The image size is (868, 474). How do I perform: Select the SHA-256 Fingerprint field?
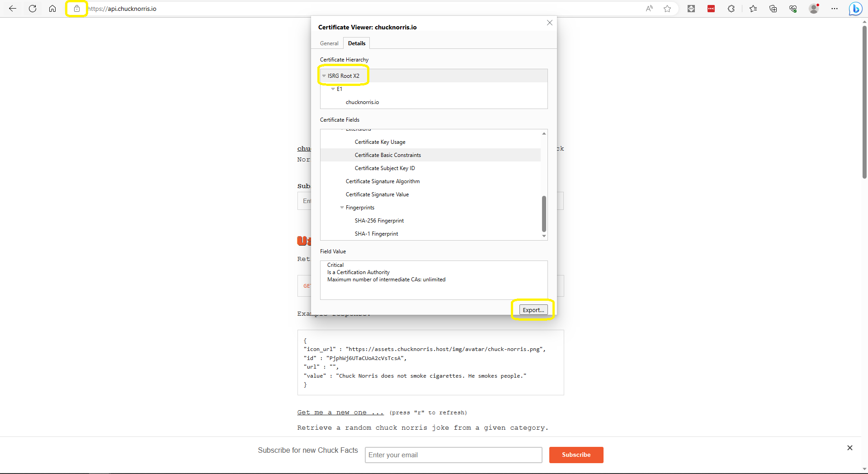379,221
